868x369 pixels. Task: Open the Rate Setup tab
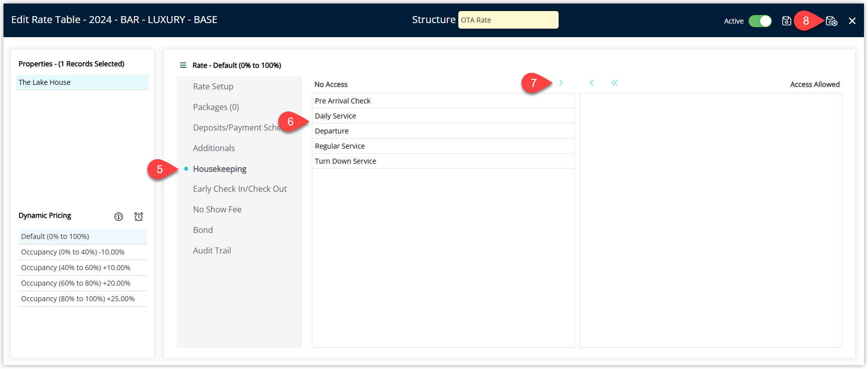(213, 86)
